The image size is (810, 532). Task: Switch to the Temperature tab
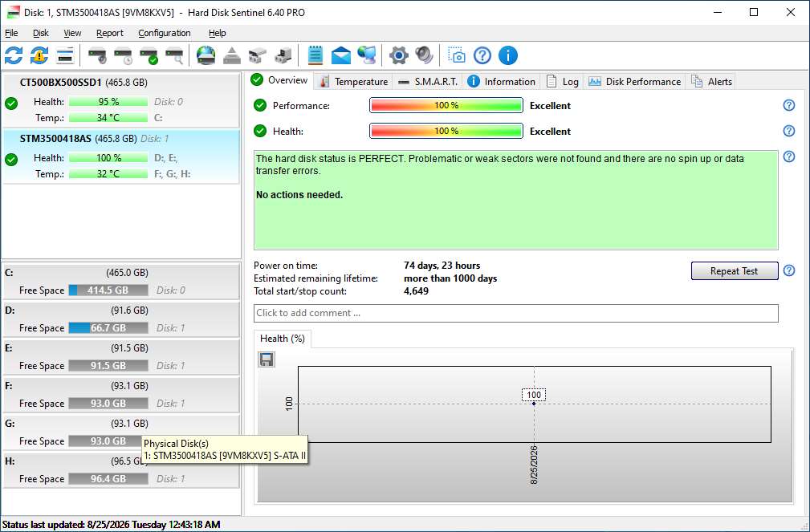click(x=353, y=82)
